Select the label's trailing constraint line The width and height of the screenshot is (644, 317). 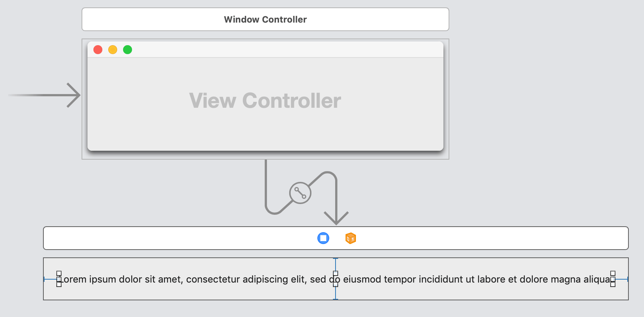pos(622,279)
